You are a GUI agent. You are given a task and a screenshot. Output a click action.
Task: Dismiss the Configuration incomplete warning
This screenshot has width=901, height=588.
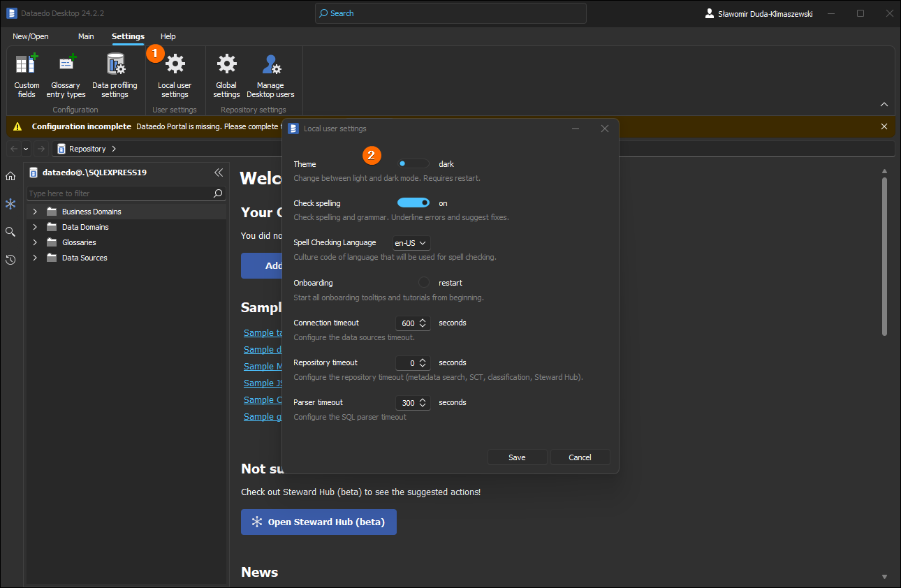pos(884,126)
